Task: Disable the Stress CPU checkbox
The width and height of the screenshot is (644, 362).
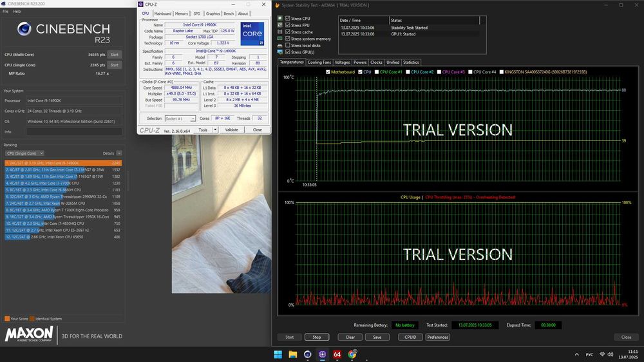Action: 288,19
